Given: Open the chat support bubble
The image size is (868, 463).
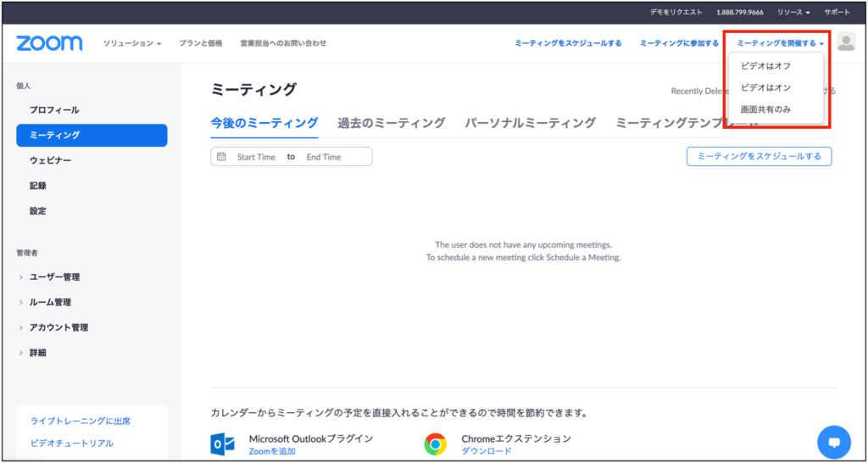Looking at the screenshot, I should click(833, 442).
